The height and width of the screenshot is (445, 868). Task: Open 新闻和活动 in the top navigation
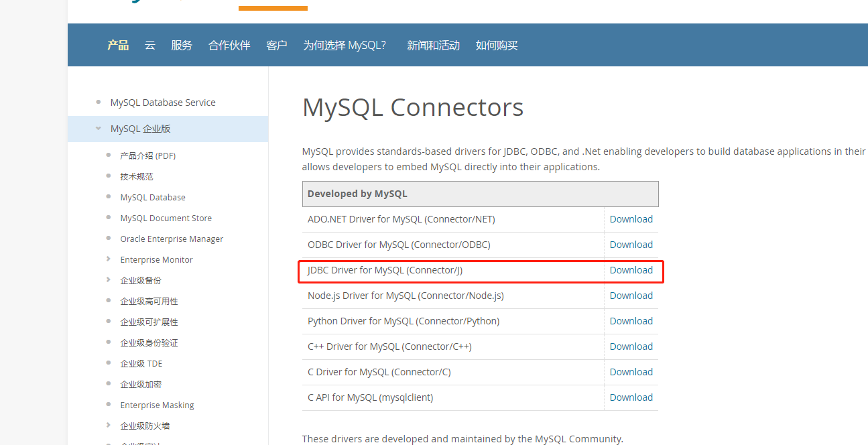(x=433, y=46)
